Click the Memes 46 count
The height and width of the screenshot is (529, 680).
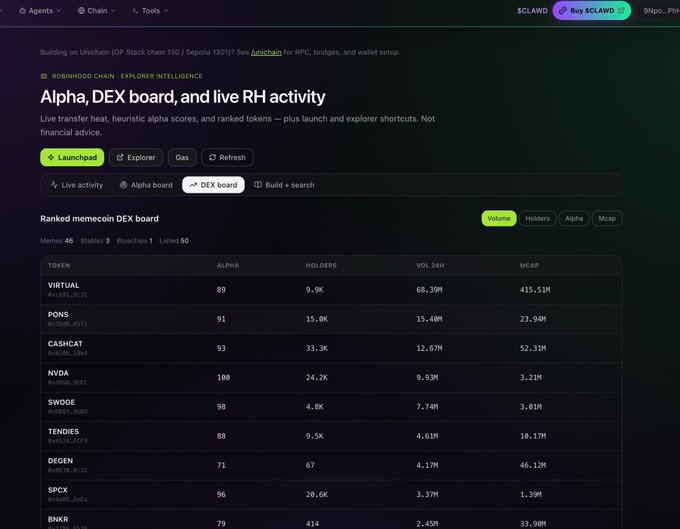click(56, 241)
